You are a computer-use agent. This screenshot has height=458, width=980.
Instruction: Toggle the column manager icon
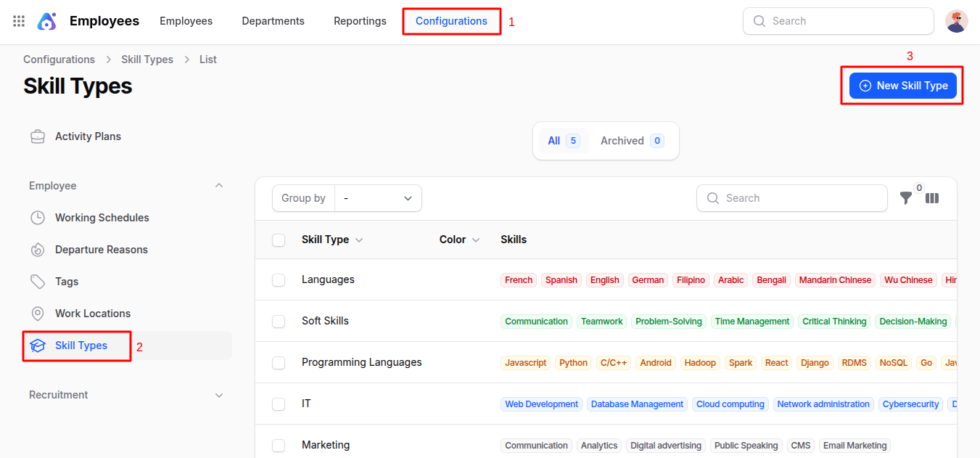click(x=932, y=198)
